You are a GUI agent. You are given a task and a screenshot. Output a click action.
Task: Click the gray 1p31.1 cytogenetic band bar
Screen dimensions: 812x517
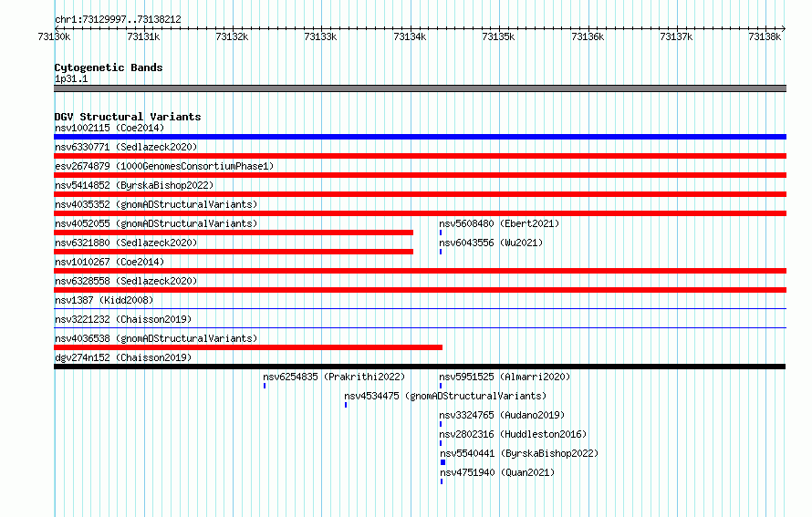(x=420, y=88)
